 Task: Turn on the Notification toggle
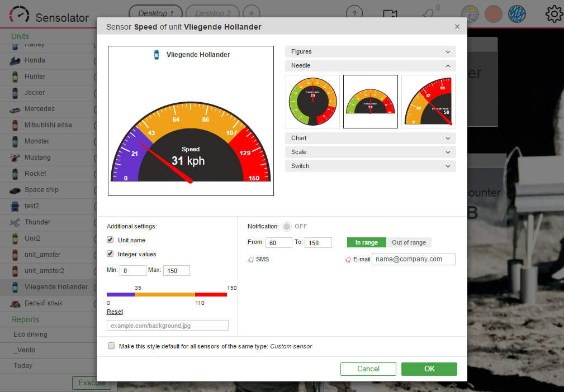tap(287, 226)
